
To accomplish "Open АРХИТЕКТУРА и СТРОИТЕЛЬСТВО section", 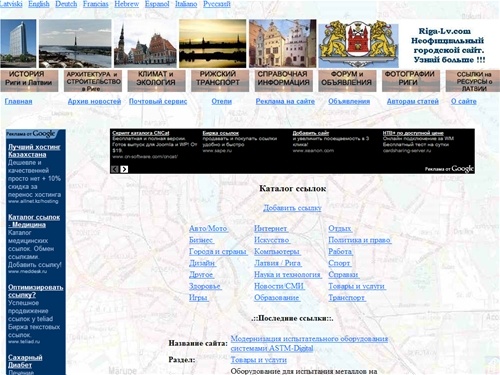I will click(x=93, y=81).
